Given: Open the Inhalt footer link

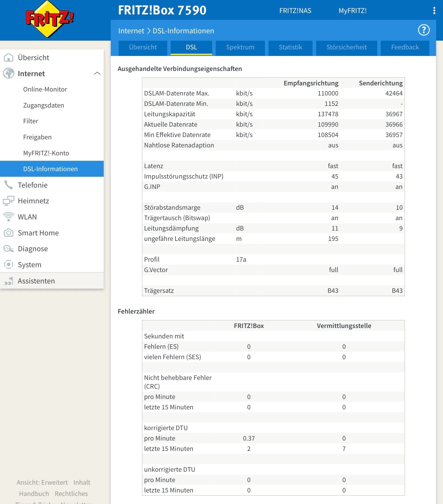Looking at the screenshot, I should click(x=82, y=482).
